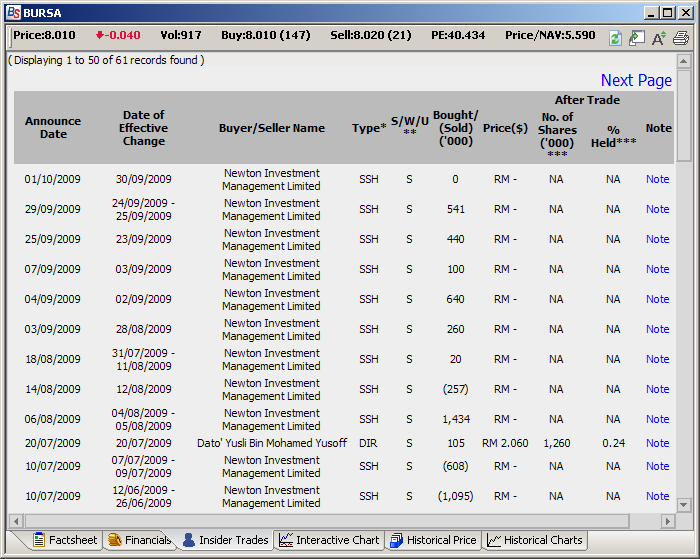Viewport: 700px width, 559px height.
Task: Click the Date of Effective Change header
Action: [x=143, y=128]
